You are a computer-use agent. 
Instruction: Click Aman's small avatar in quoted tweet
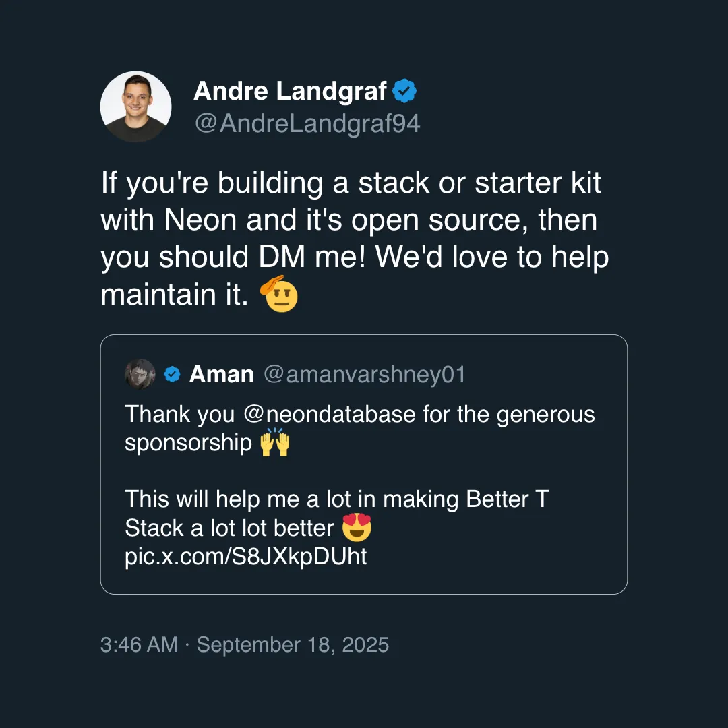[x=140, y=374]
